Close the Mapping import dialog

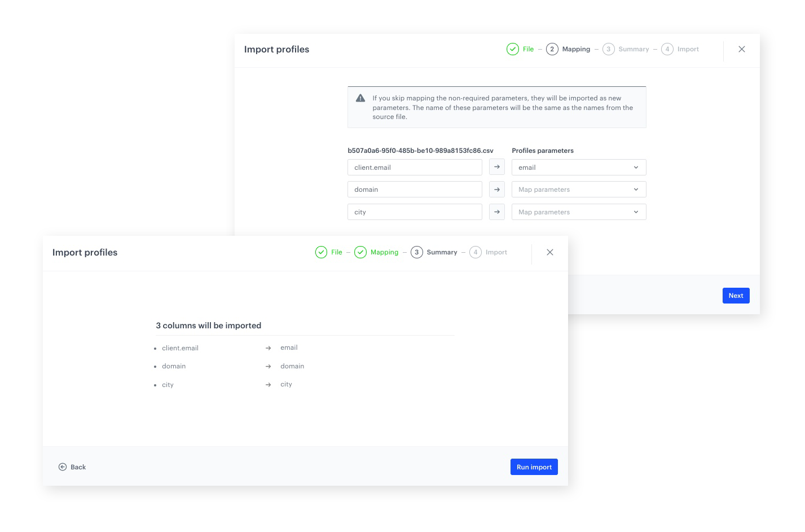coord(742,49)
